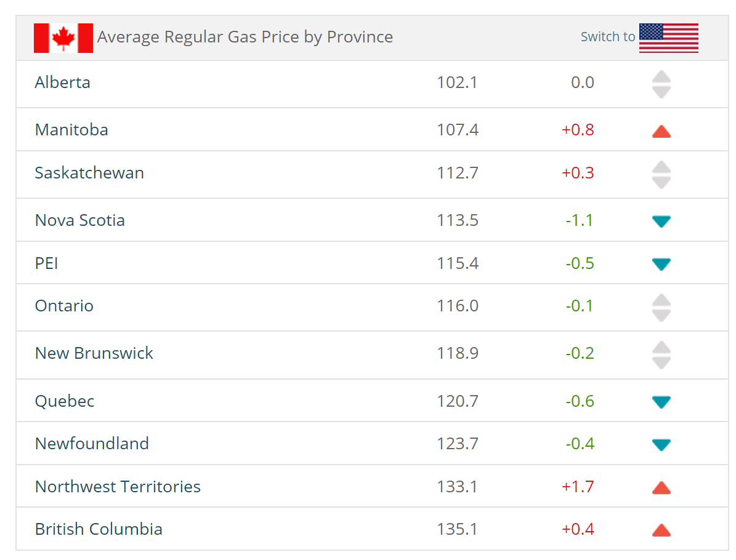Click the down arrow beside Newfoundland

tap(661, 444)
